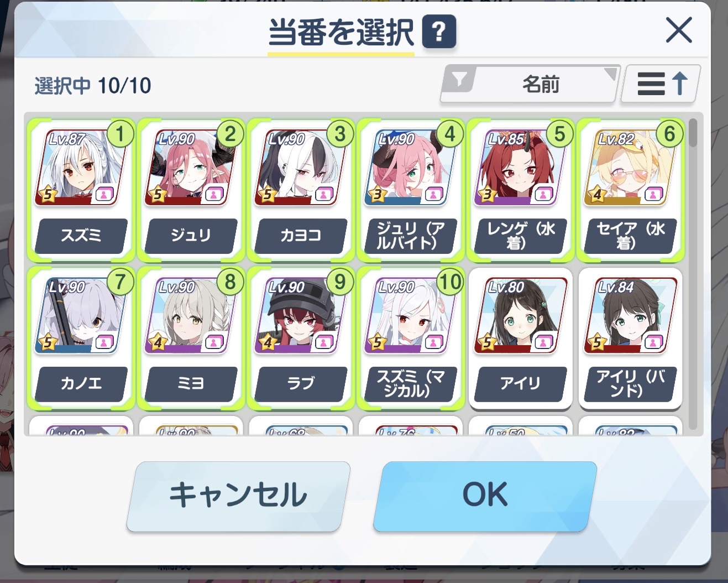The height and width of the screenshot is (583, 728).
Task: Click the カノエ character portrait
Action: [x=80, y=315]
